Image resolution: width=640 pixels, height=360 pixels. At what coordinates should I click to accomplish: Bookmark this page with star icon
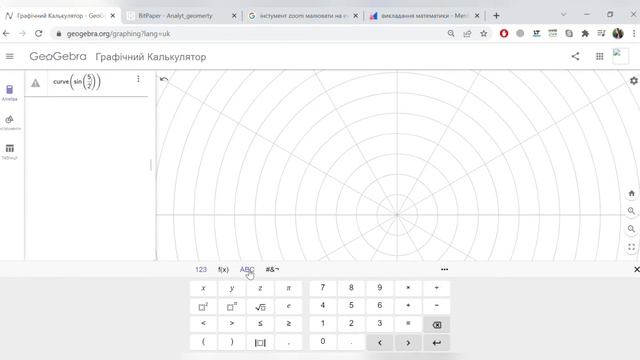point(484,34)
